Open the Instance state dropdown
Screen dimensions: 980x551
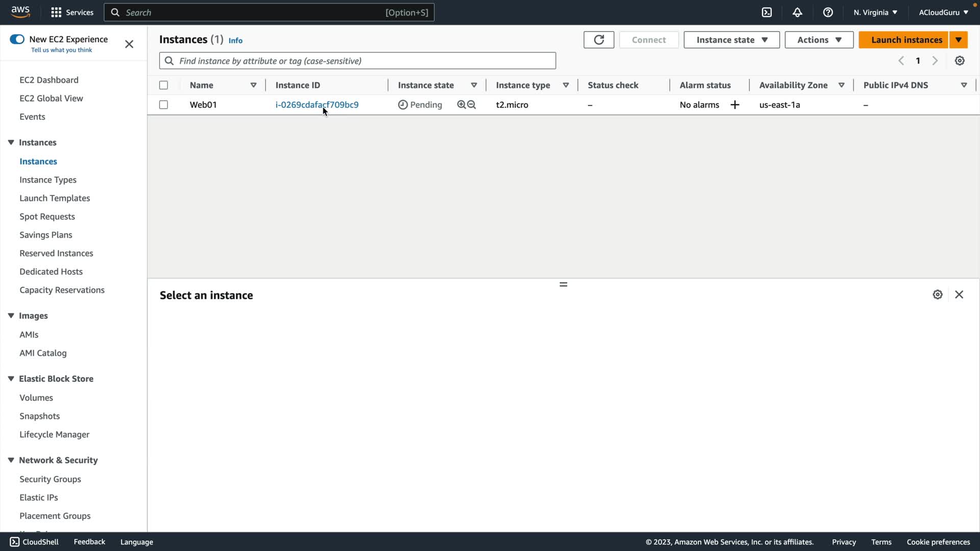731,40
